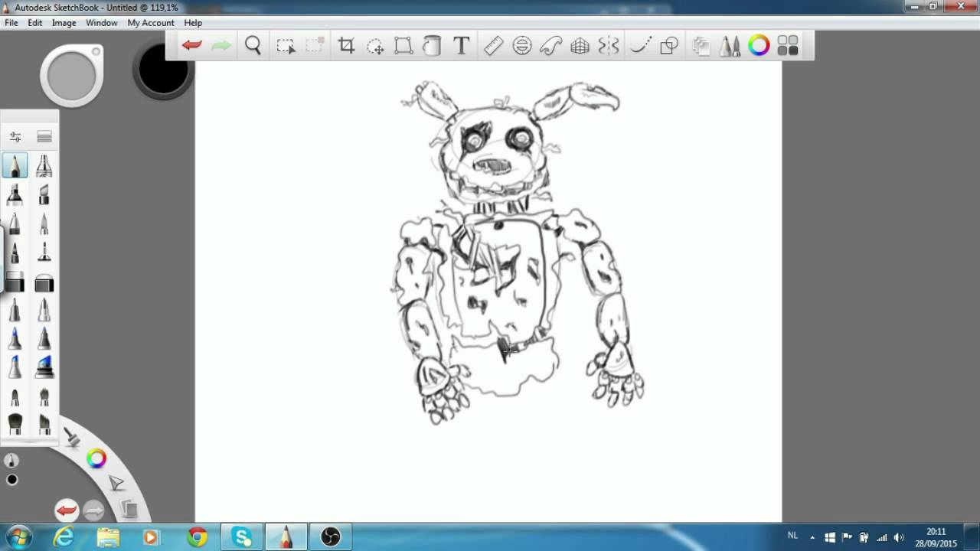980x551 pixels.
Task: Select the Ruler tool
Action: 492,45
